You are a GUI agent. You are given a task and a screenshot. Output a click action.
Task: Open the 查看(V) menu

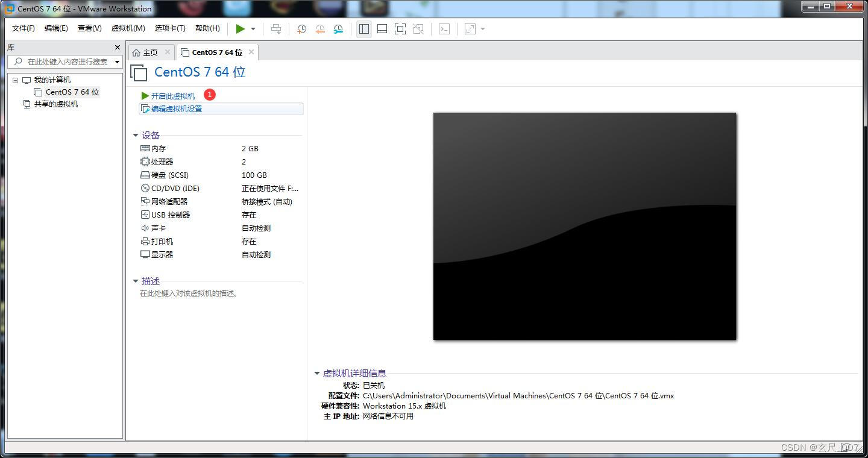pos(89,28)
